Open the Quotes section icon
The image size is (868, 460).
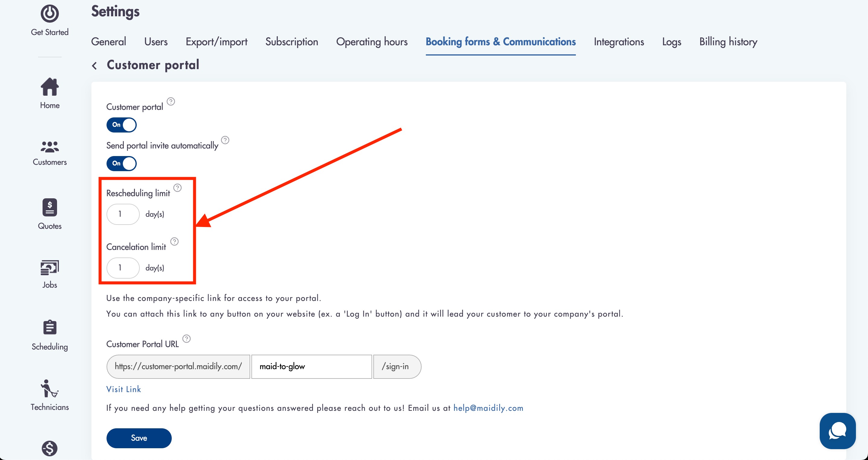(x=49, y=207)
